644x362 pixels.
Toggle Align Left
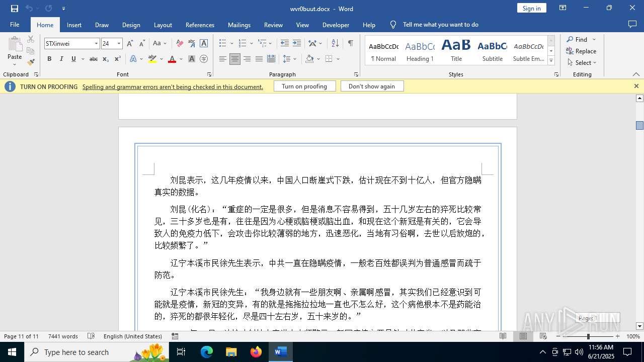tap(223, 59)
